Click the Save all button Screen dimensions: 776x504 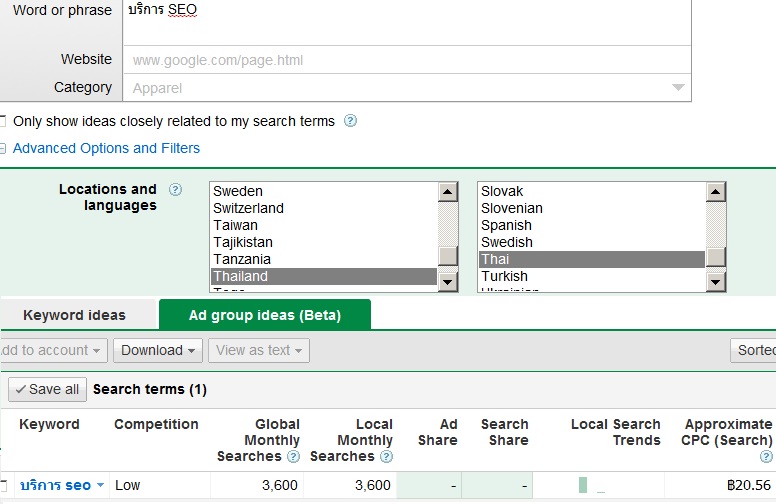point(47,389)
